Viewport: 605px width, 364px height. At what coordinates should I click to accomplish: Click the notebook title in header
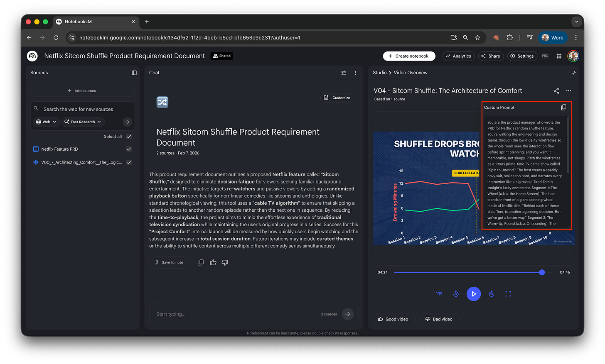tap(125, 56)
